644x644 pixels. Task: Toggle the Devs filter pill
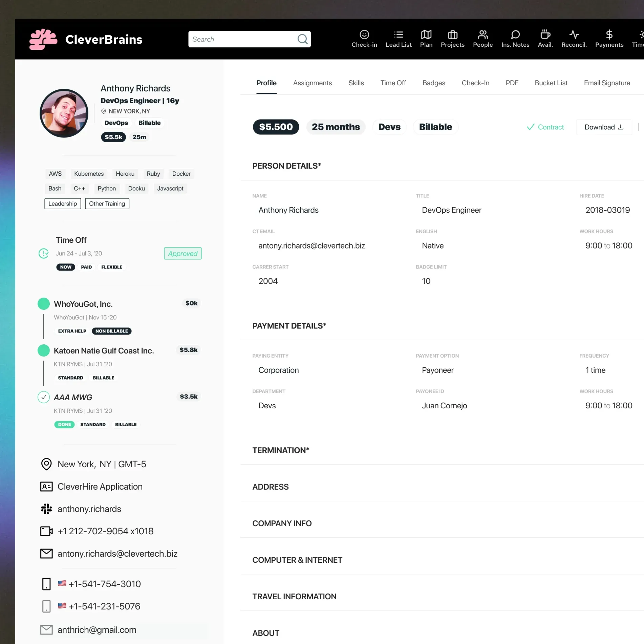click(x=389, y=127)
